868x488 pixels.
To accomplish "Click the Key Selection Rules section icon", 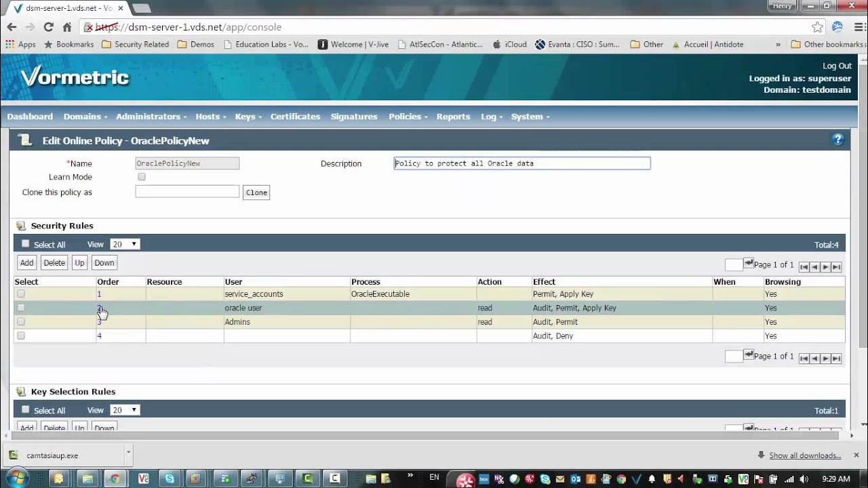I will pyautogui.click(x=21, y=392).
